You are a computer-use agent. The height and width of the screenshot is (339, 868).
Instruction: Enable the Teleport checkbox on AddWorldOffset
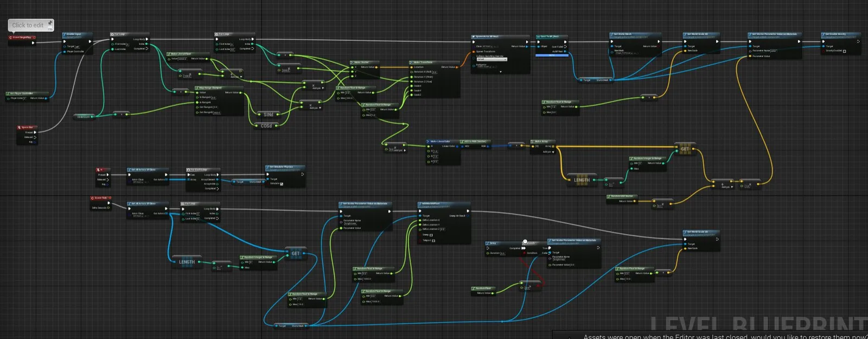coord(433,240)
